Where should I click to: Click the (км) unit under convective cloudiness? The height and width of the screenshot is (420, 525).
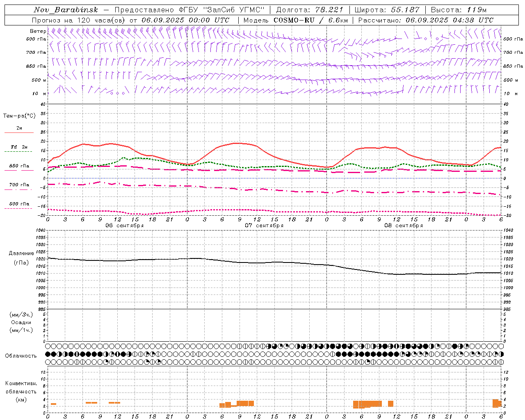(x=21, y=399)
